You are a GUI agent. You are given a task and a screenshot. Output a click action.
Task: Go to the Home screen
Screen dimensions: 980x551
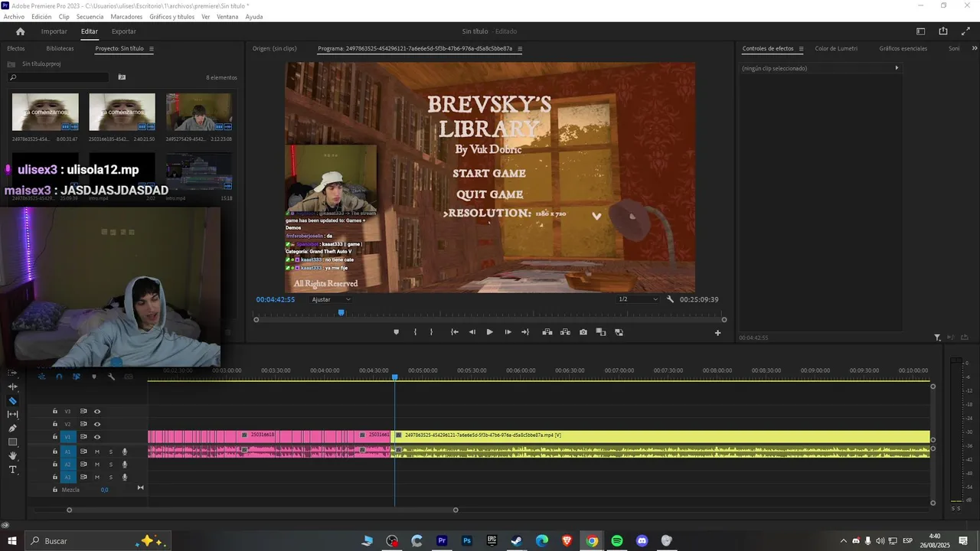point(20,31)
